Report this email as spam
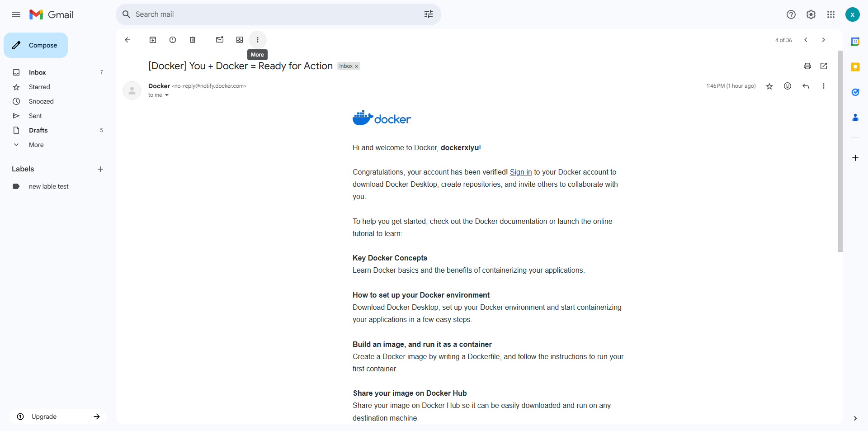868x431 pixels. 173,40
